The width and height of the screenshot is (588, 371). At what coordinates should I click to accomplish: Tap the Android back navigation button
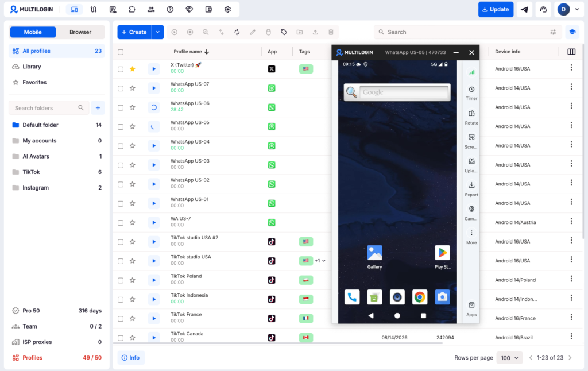(x=371, y=315)
